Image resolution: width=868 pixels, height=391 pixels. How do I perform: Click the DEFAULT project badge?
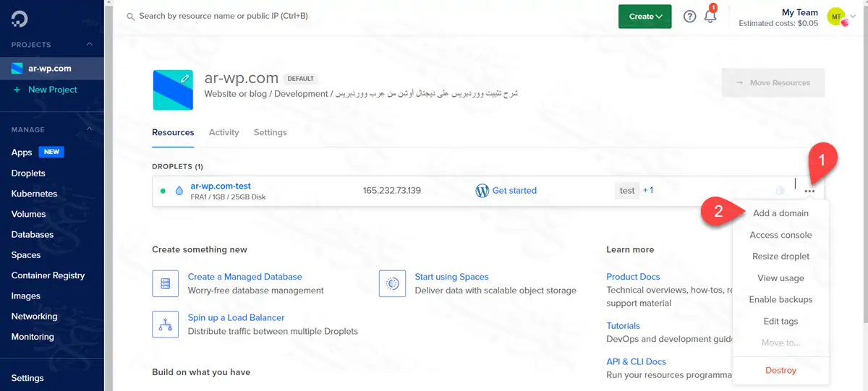[x=300, y=79]
